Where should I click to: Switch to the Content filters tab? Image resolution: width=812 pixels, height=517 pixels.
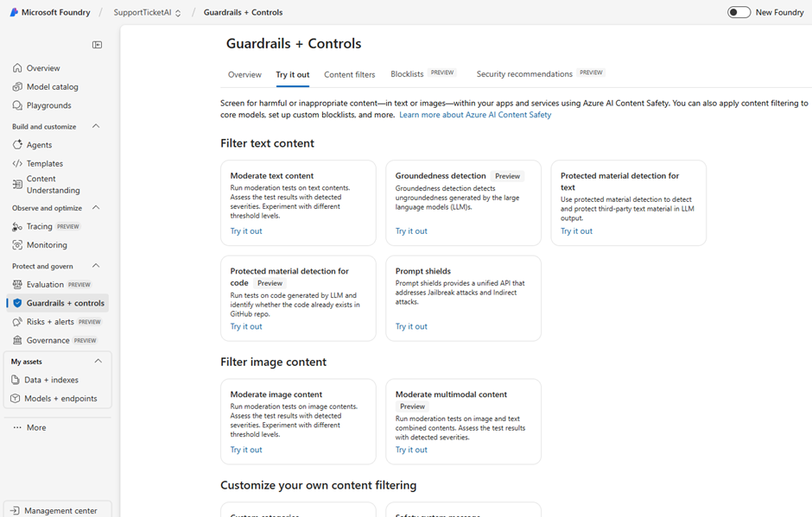(x=349, y=74)
